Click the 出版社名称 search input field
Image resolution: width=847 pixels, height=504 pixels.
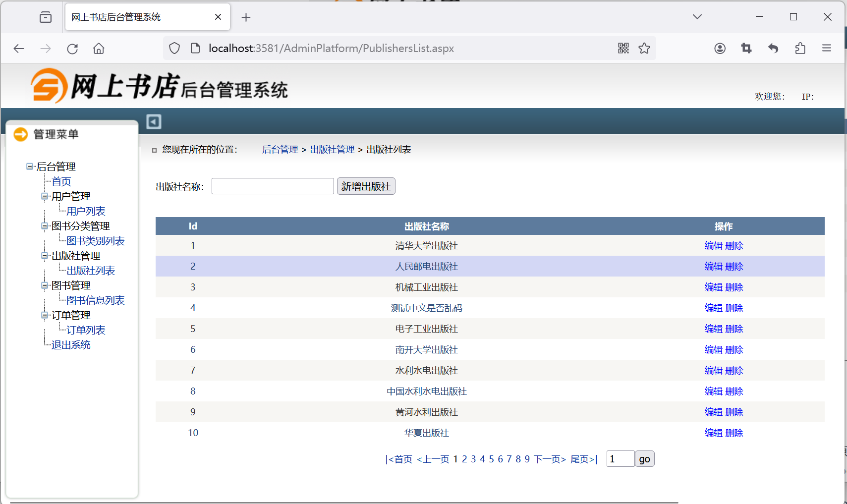point(272,186)
